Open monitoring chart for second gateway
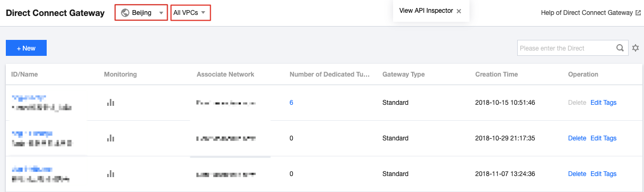This screenshot has width=644, height=192. point(110,138)
